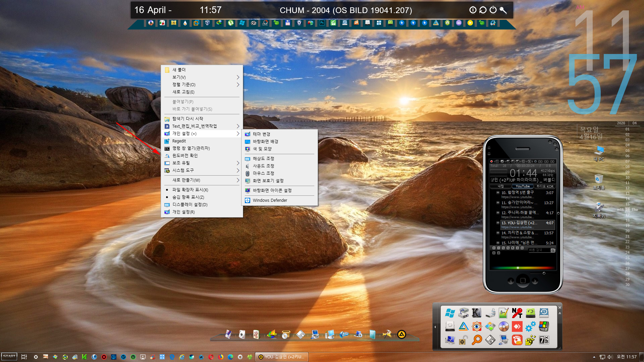
Task: Open the eye image-viewer icon in the launcher
Action: click(x=477, y=326)
